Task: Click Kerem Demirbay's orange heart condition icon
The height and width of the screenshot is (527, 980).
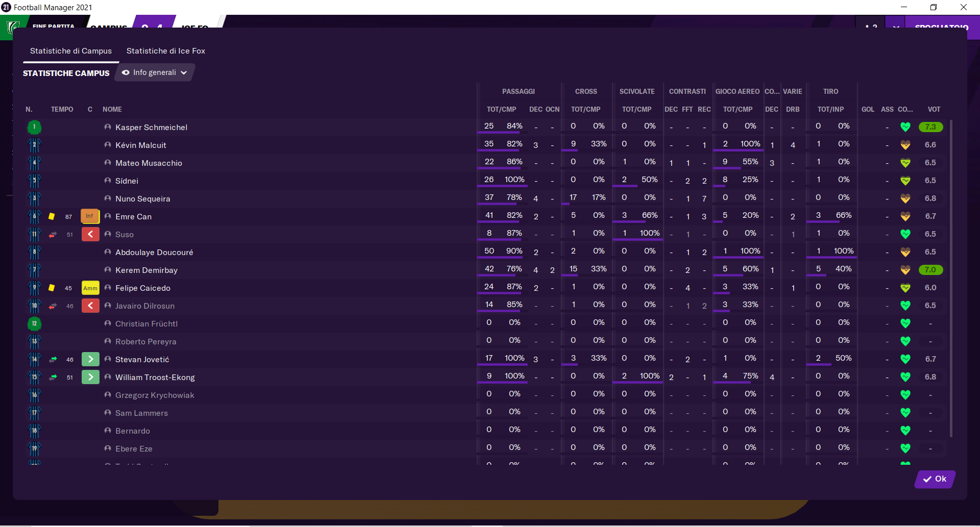Action: (905, 270)
